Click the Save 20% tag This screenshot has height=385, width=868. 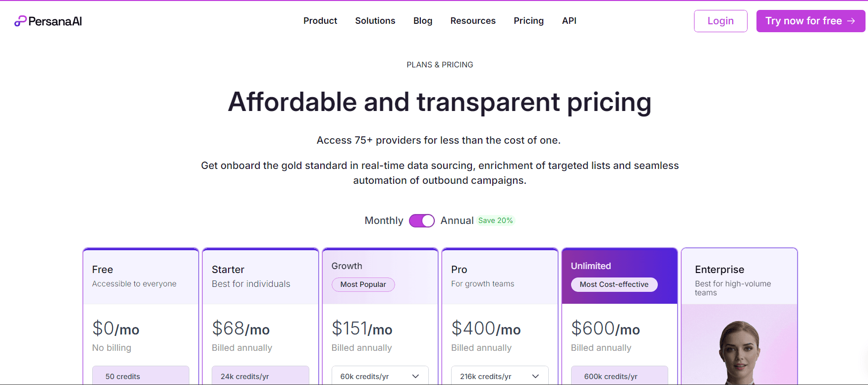coord(496,220)
